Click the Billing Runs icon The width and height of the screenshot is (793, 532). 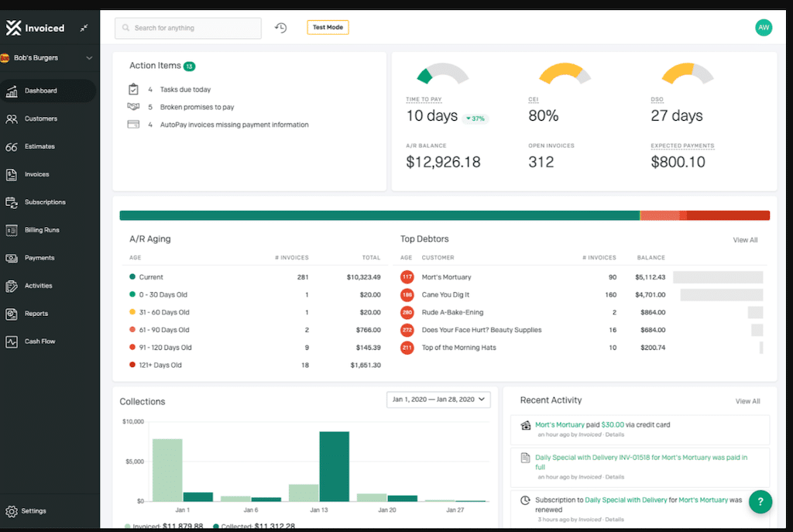coord(12,230)
